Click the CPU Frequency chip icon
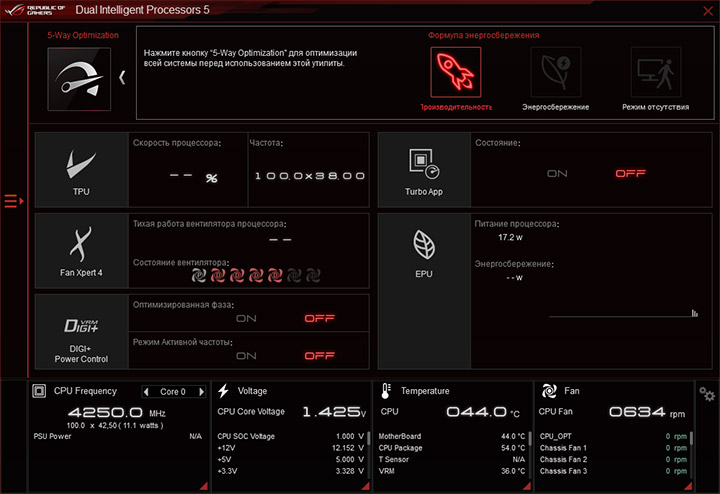The width and height of the screenshot is (720, 494). (x=39, y=391)
